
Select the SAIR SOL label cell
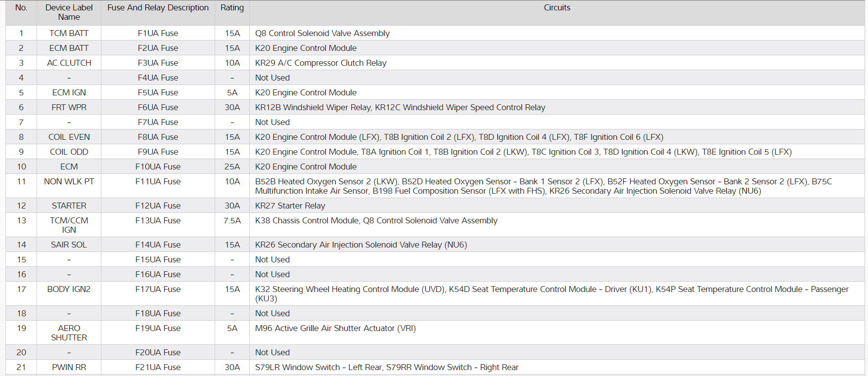[x=69, y=245]
